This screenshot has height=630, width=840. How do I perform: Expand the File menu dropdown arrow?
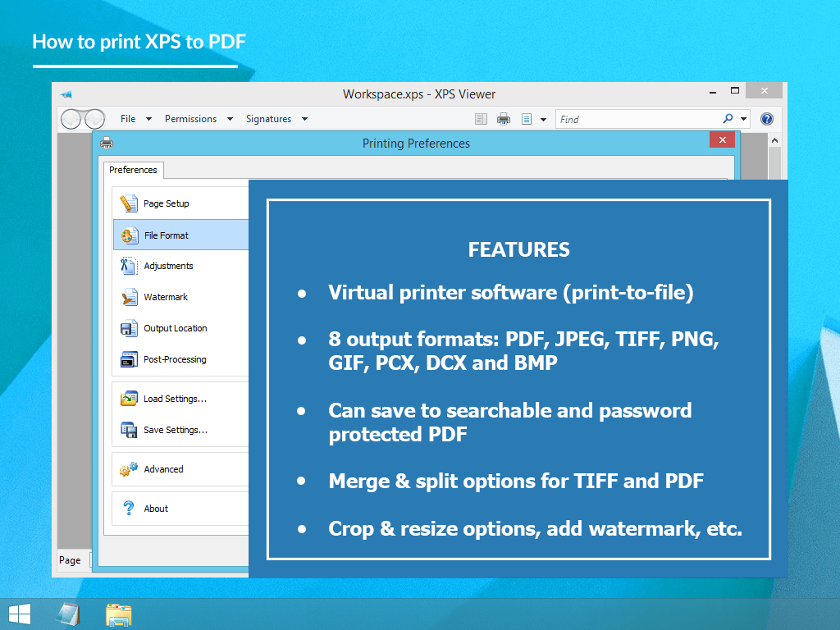pos(149,119)
